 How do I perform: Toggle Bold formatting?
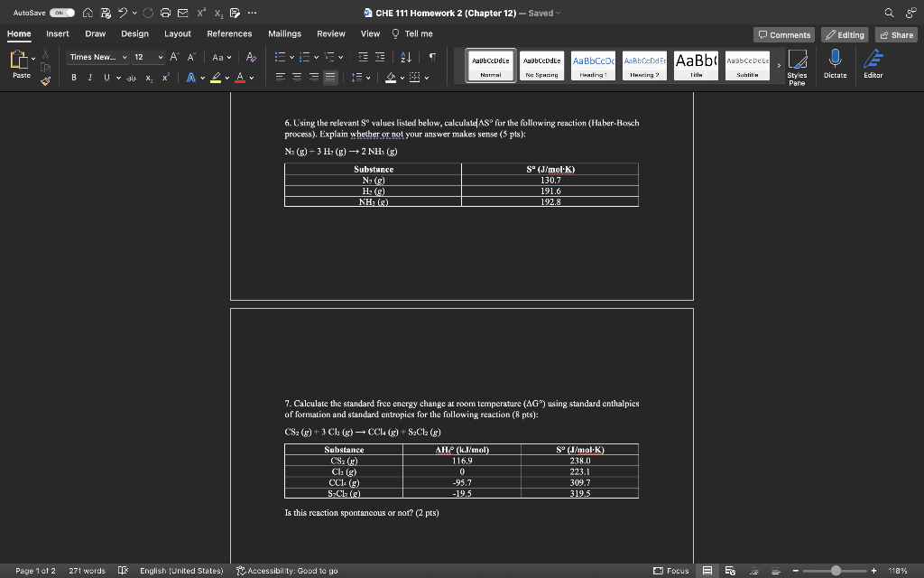(74, 78)
